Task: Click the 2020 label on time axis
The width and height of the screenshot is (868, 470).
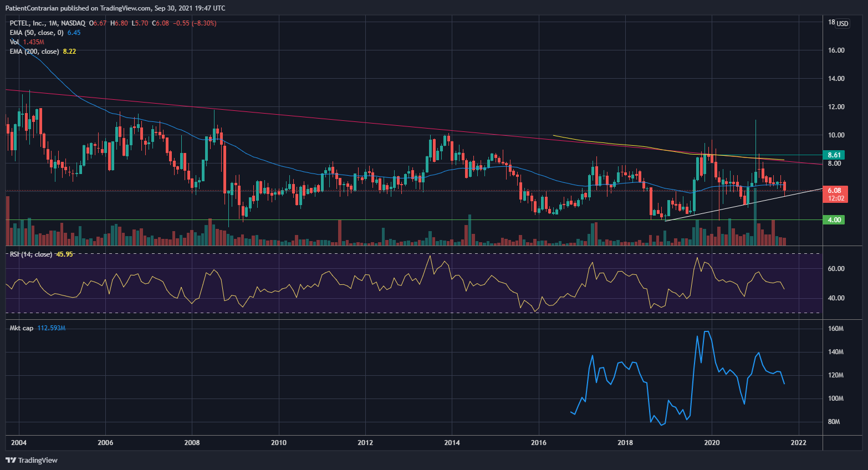Action: click(712, 442)
